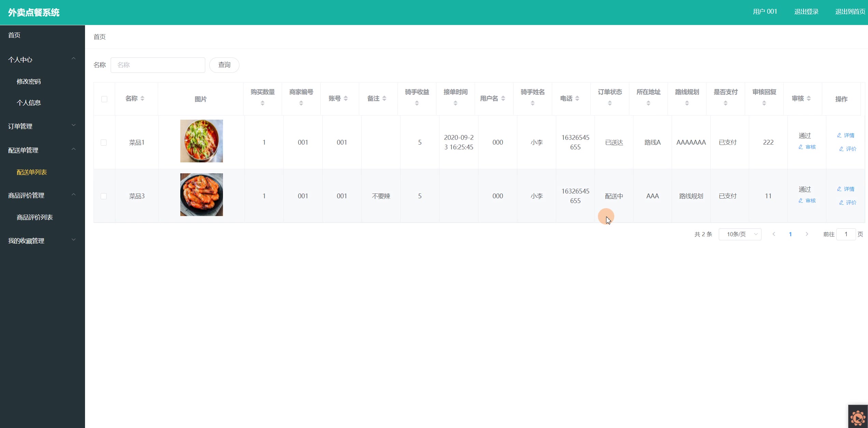Go to next page arrow
Viewport: 868px width, 428px height.
tap(807, 234)
